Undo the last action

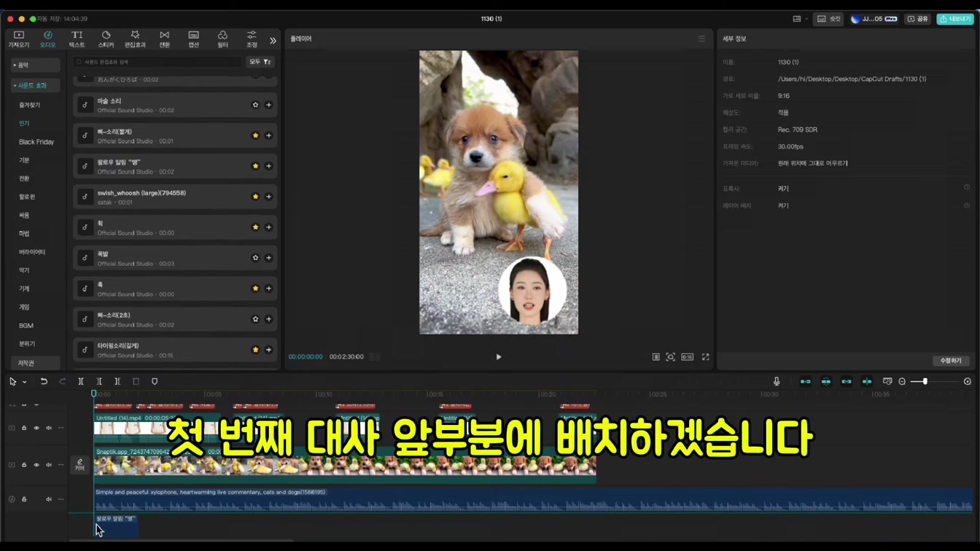click(44, 382)
